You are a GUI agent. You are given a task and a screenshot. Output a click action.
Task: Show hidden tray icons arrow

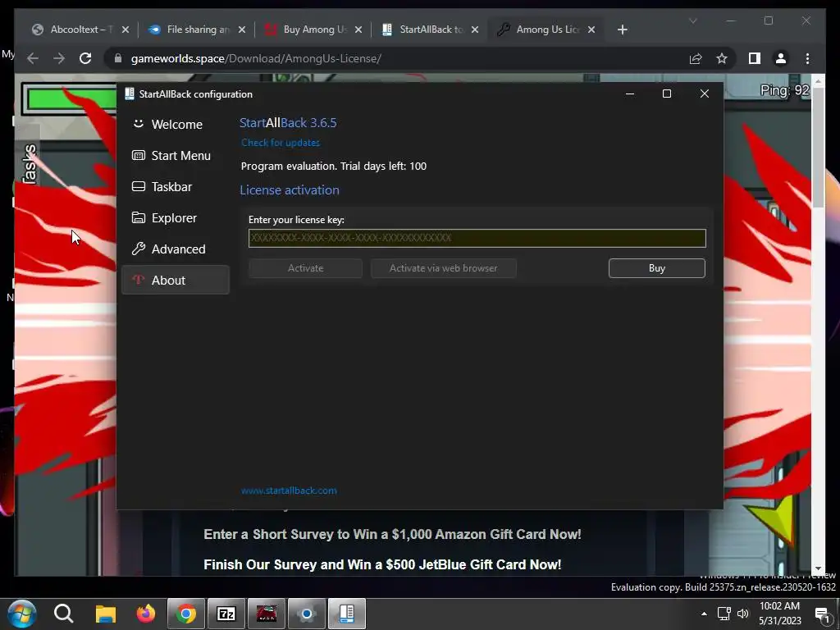pos(704,614)
